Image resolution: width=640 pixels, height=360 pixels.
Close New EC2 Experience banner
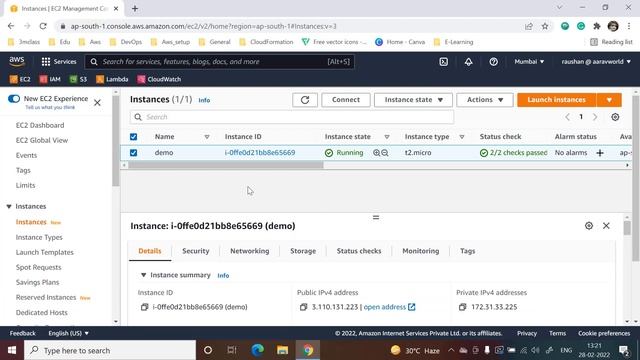pos(97,102)
